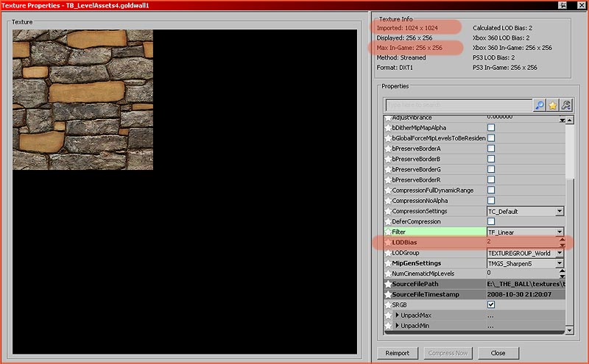Image resolution: width=589 pixels, height=364 pixels.
Task: Click the star beside SourceFilePath
Action: [388, 284]
